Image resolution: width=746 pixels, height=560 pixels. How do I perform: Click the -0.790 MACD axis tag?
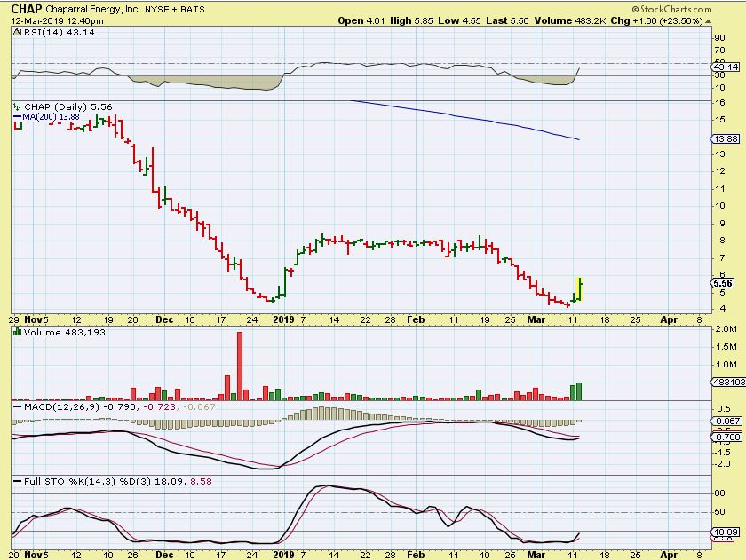click(x=727, y=437)
